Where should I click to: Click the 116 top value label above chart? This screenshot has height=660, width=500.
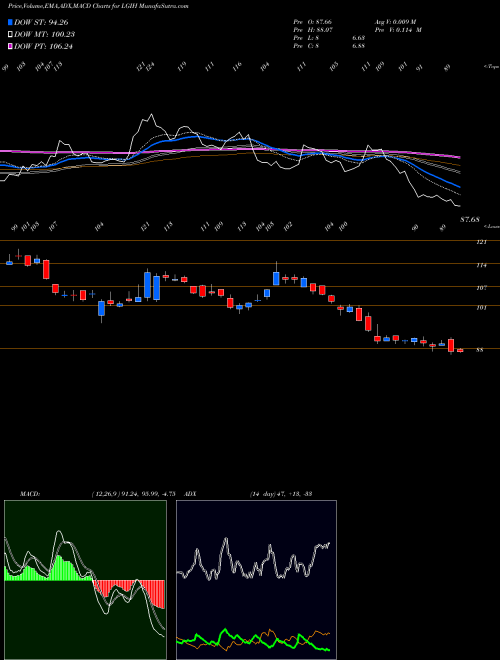point(238,67)
